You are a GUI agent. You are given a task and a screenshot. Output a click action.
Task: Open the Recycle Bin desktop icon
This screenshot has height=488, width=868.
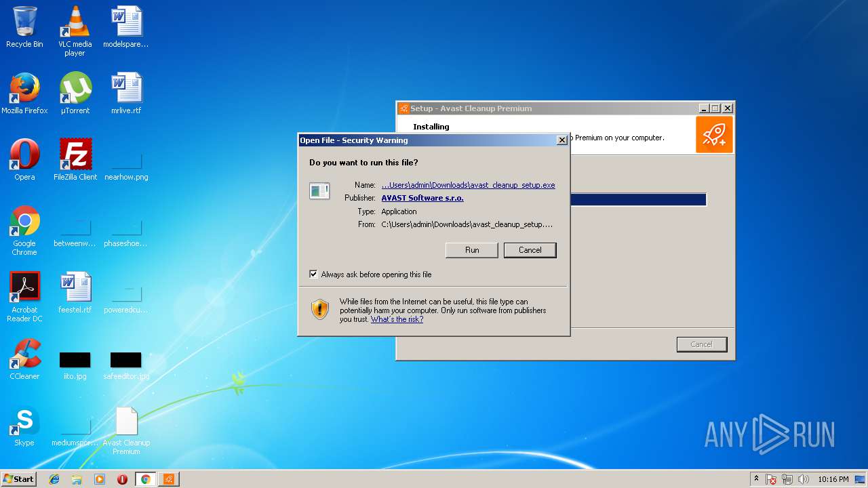point(24,27)
